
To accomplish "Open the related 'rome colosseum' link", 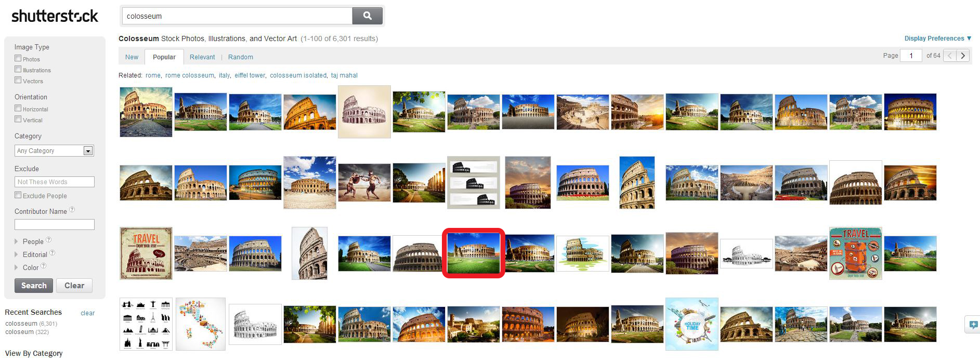I will [189, 75].
